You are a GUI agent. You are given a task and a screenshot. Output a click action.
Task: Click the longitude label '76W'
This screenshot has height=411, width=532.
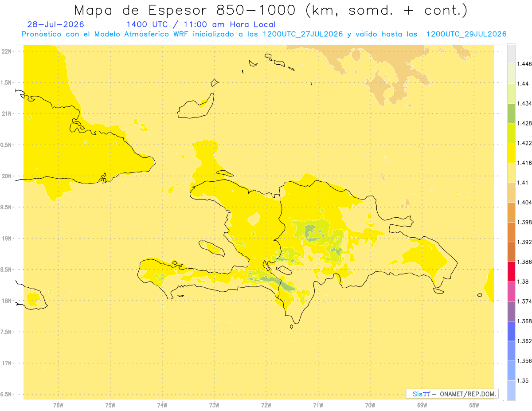tap(58, 405)
